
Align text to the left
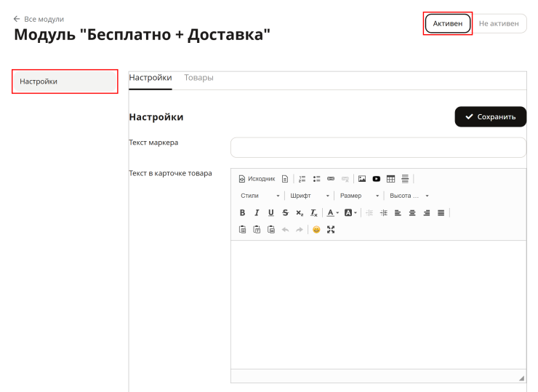click(398, 213)
